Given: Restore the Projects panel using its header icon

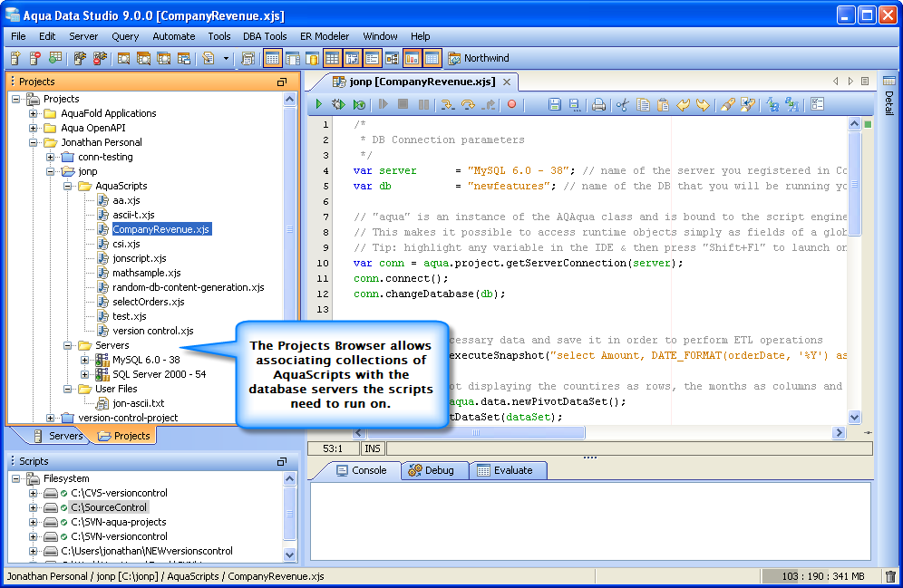Looking at the screenshot, I should coord(282,82).
